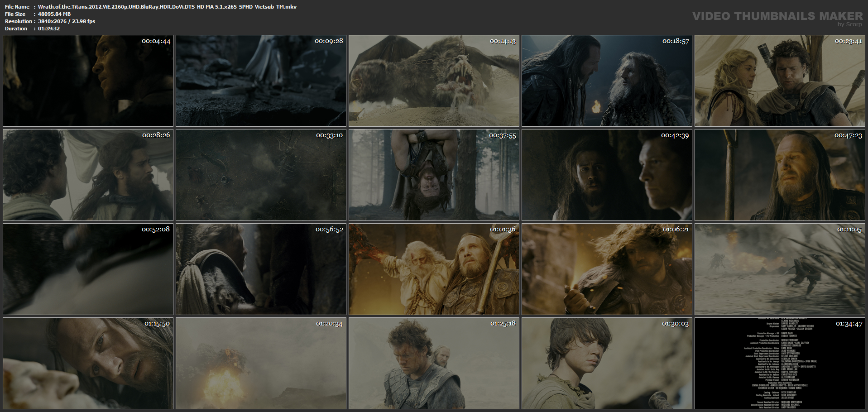Select the thumbnail stamped 00:28:26
Screen dimensions: 868x412
[x=88, y=175]
